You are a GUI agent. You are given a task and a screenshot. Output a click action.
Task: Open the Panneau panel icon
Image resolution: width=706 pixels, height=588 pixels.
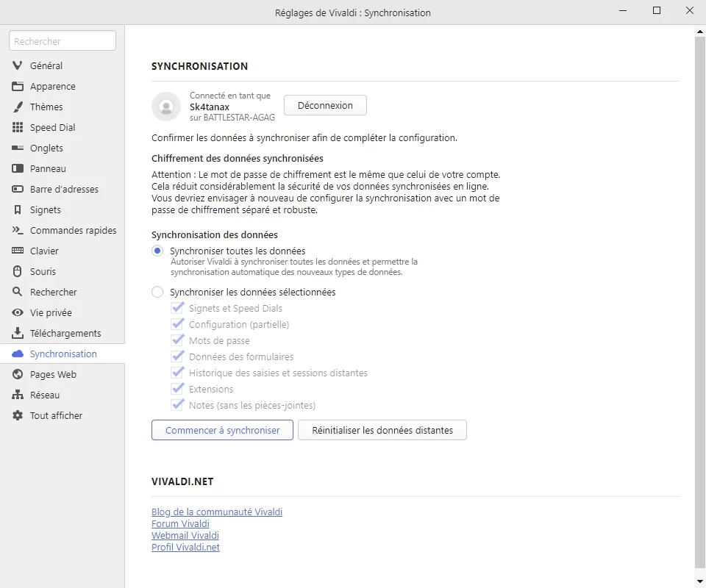[17, 169]
